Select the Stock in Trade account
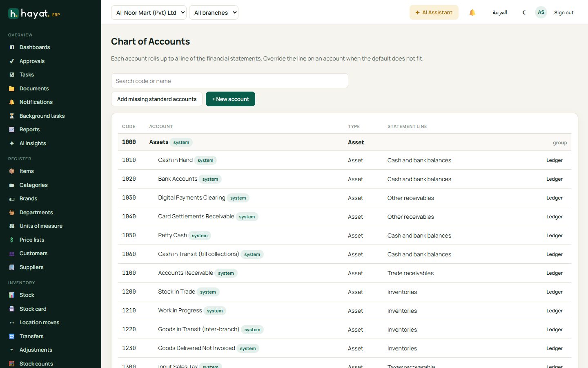The image size is (588, 368). [x=176, y=292]
